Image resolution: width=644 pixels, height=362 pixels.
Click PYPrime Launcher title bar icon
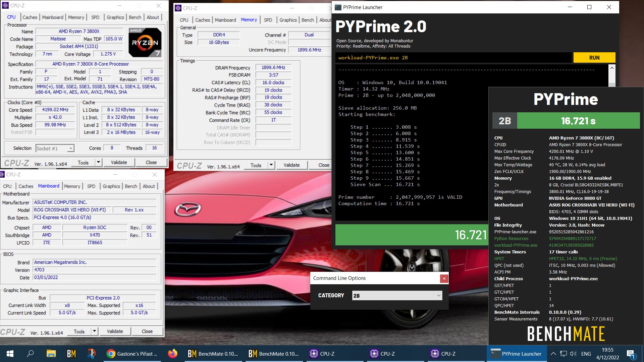coord(338,7)
